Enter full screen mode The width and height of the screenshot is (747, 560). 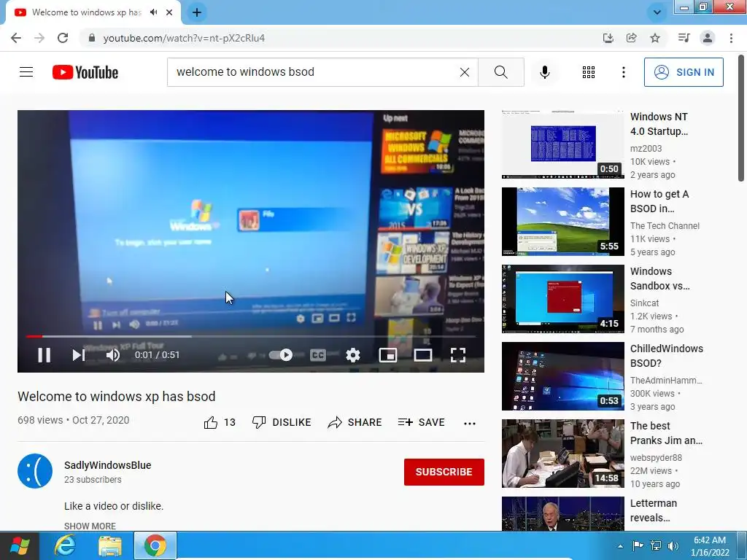(458, 355)
